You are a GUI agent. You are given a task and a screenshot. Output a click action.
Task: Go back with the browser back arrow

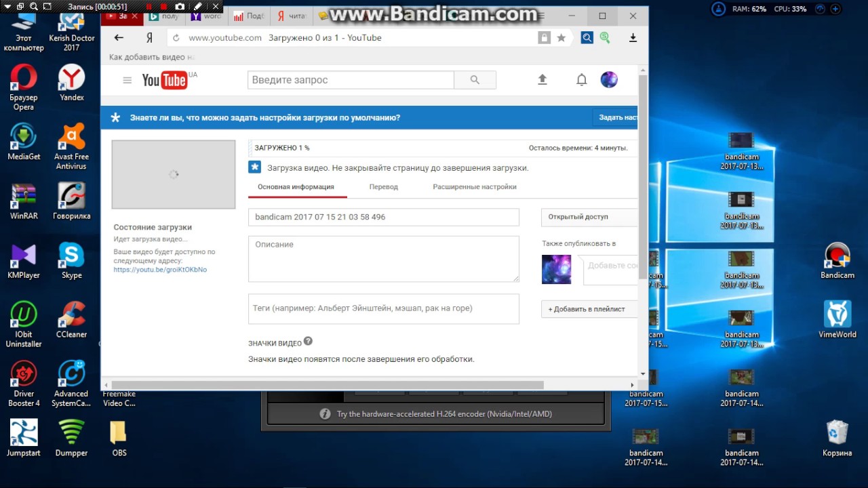(x=119, y=38)
